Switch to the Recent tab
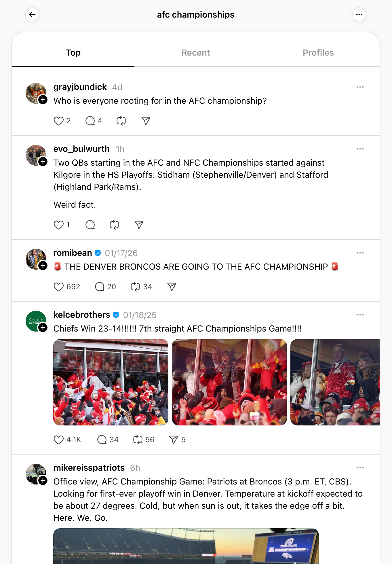This screenshot has width=392, height=564. pyautogui.click(x=195, y=53)
